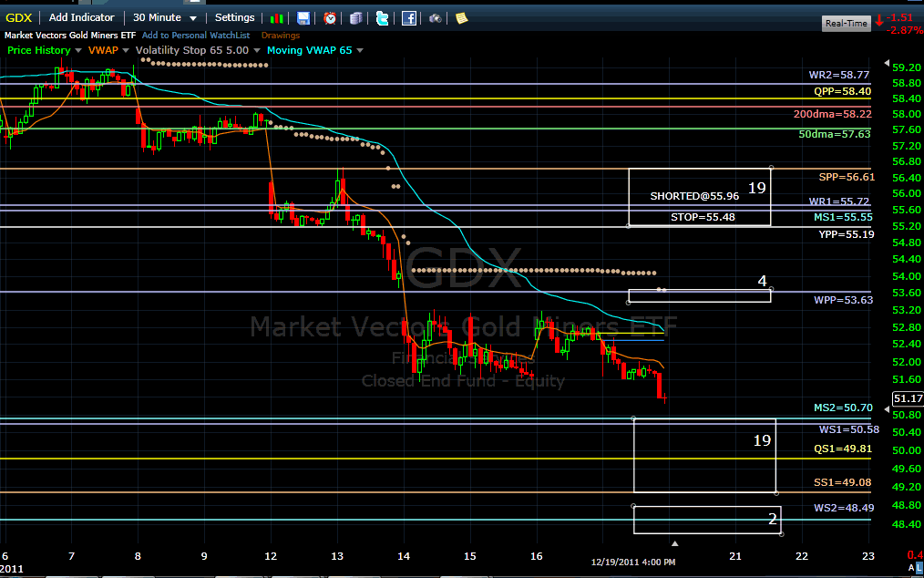Click the STOP=55.48 text annotation
The width and height of the screenshot is (924, 578).
pos(703,216)
